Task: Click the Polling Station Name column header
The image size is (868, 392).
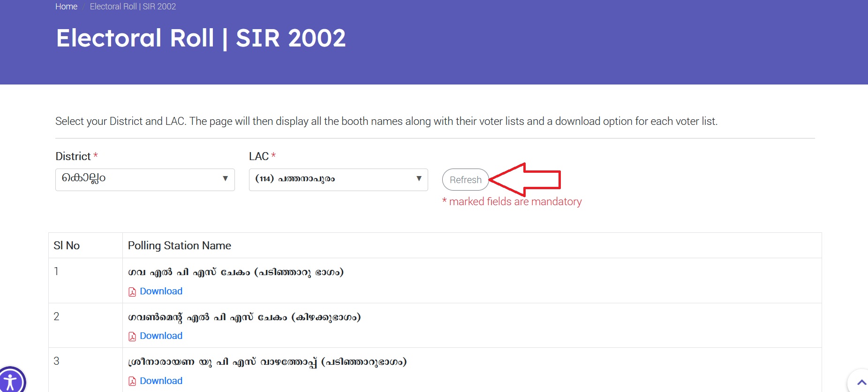Action: [180, 246]
